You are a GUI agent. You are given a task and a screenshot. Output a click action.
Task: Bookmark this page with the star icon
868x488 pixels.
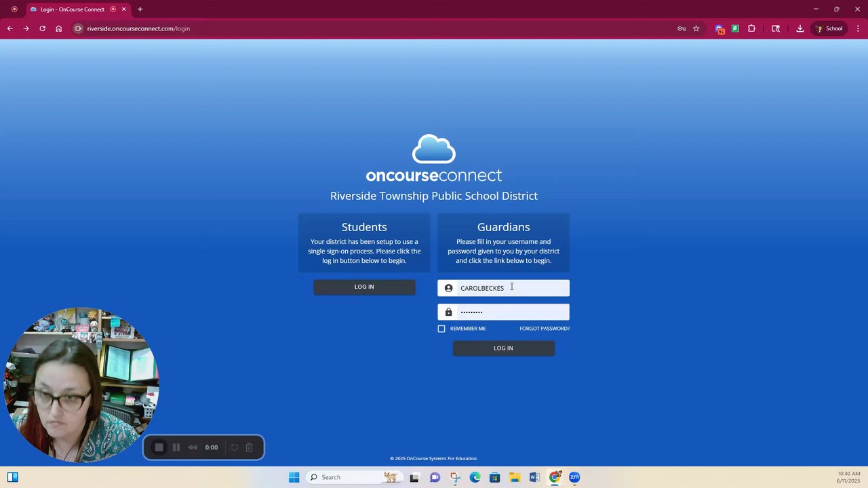[x=696, y=28]
